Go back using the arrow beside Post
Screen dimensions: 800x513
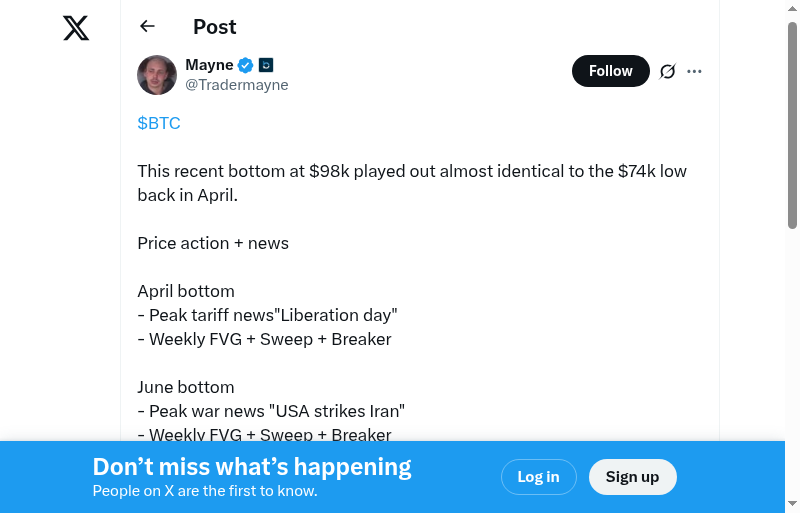(148, 27)
